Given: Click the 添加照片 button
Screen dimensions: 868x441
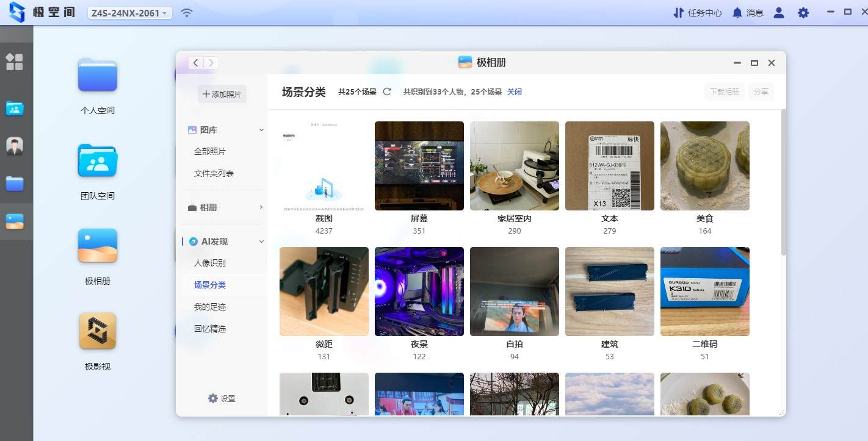Looking at the screenshot, I should click(x=222, y=93).
